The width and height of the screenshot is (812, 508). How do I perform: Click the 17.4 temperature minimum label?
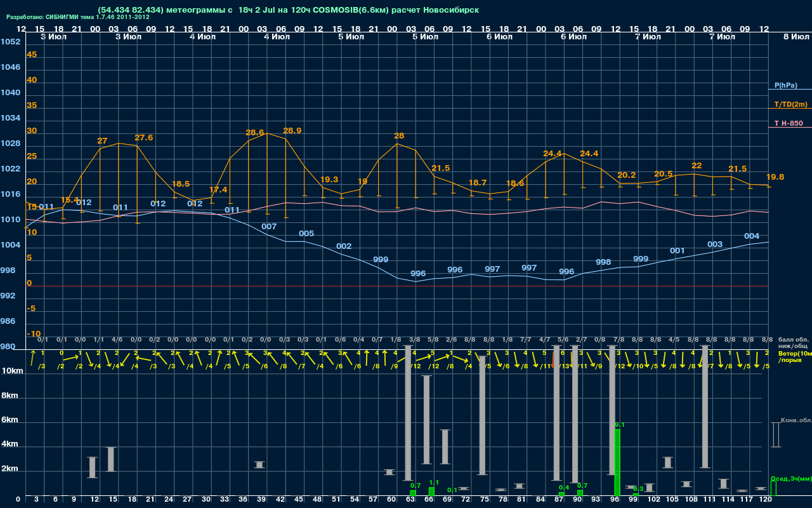tap(218, 189)
